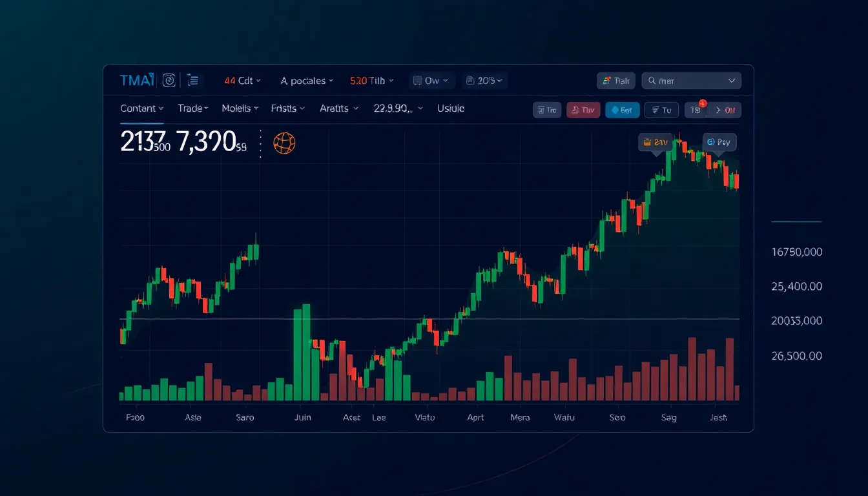
Task: Open the Trade menu
Action: click(x=192, y=108)
